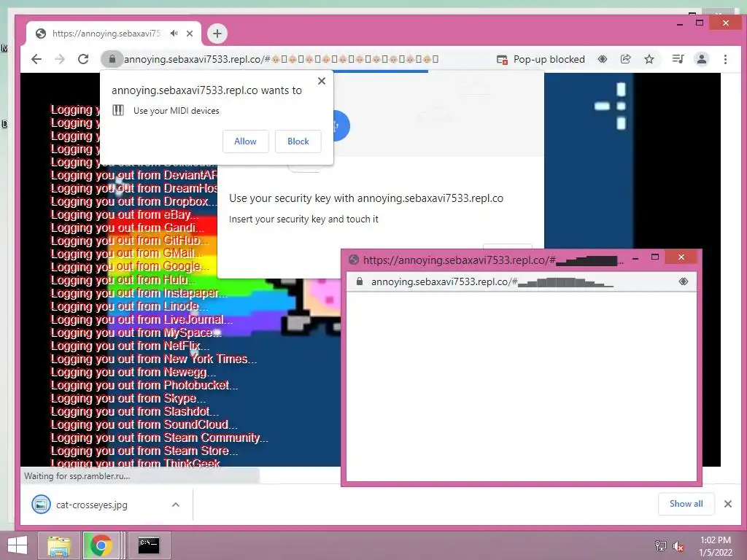The width and height of the screenshot is (747, 560).
Task: Click 'Logging you out from Steam Community...'
Action: click(x=160, y=437)
